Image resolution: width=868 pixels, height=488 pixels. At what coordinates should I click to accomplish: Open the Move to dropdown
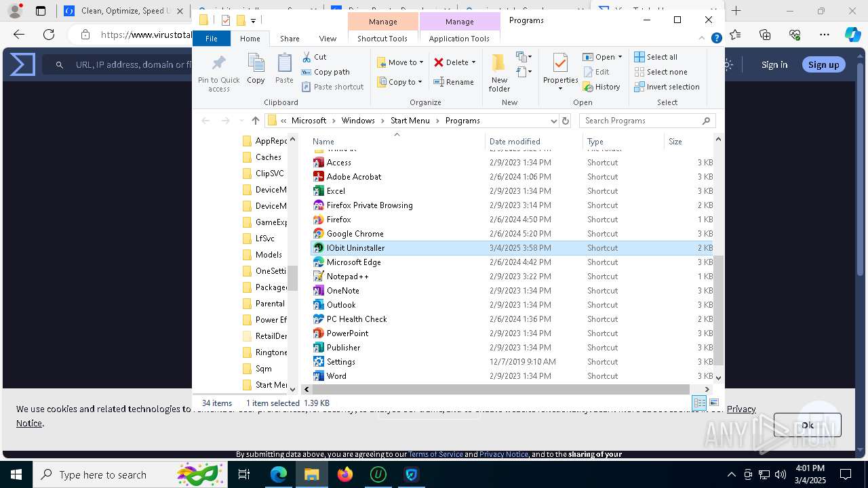click(400, 62)
